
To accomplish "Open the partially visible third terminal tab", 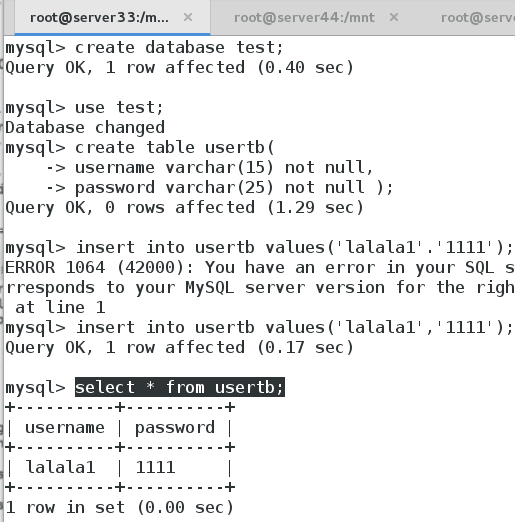I will (x=477, y=17).
